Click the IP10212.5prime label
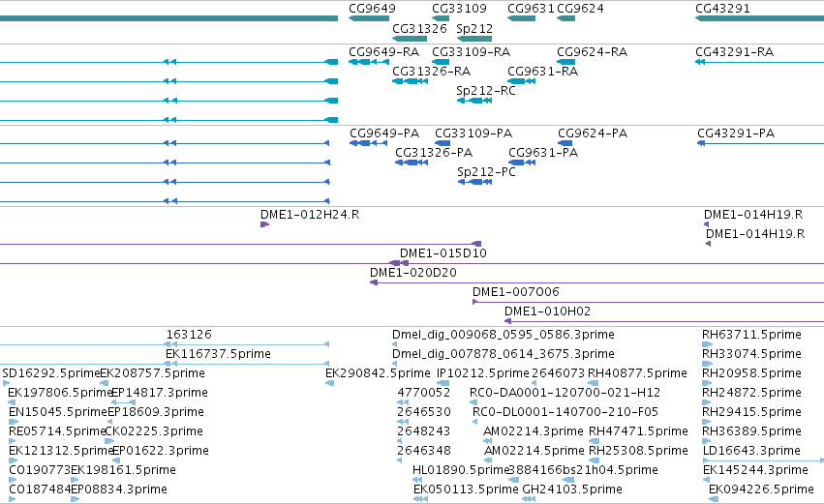This screenshot has height=504, width=824. [483, 373]
